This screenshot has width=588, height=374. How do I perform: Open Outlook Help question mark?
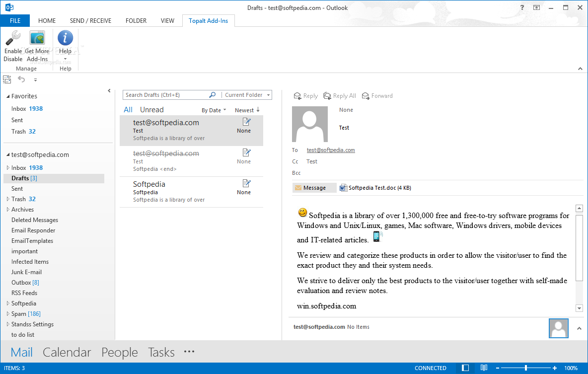coord(522,7)
